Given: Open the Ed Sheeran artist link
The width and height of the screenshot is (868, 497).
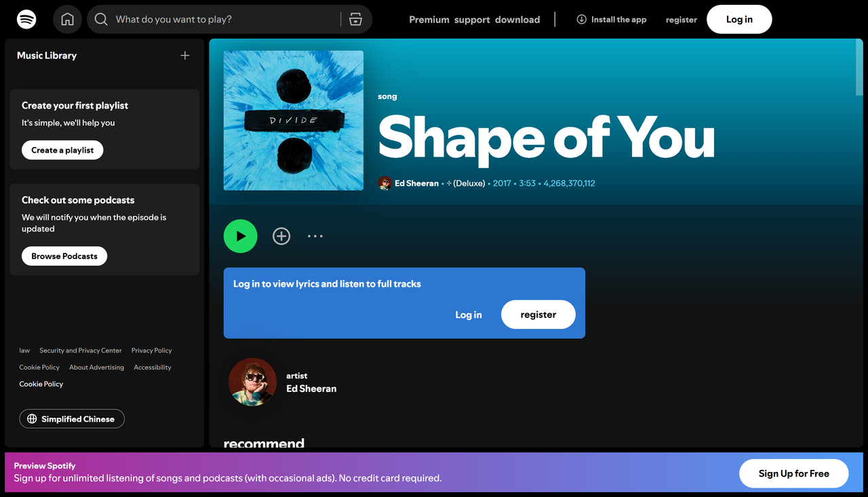Looking at the screenshot, I should 310,388.
